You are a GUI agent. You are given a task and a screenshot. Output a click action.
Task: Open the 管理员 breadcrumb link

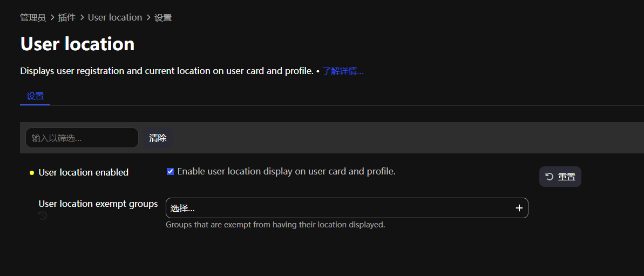click(33, 18)
